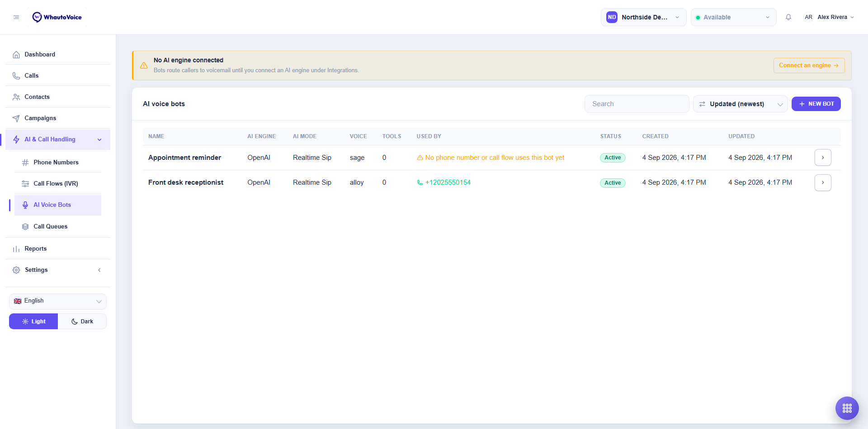
Task: Select AI Voice Bots in sidebar
Action: pyautogui.click(x=58, y=205)
